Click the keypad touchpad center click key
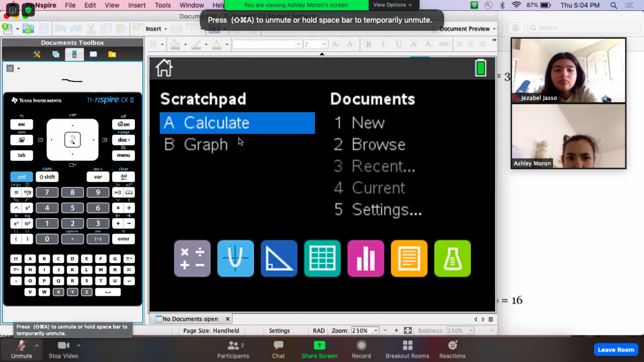 72,140
